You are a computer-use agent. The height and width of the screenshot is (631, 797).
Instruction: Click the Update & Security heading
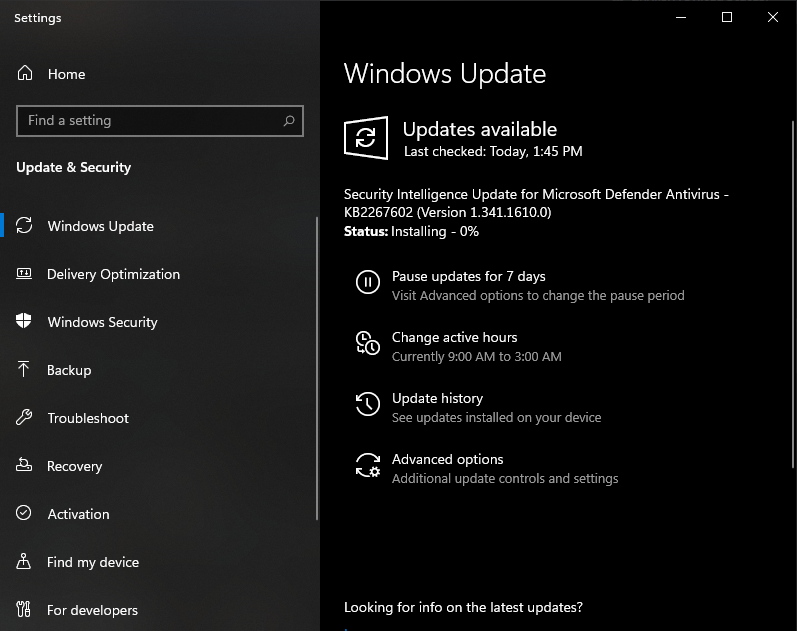coord(73,167)
